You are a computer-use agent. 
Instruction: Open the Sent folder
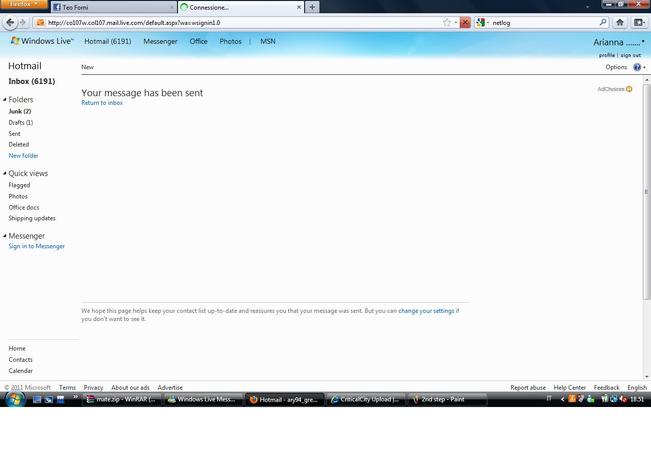point(14,134)
